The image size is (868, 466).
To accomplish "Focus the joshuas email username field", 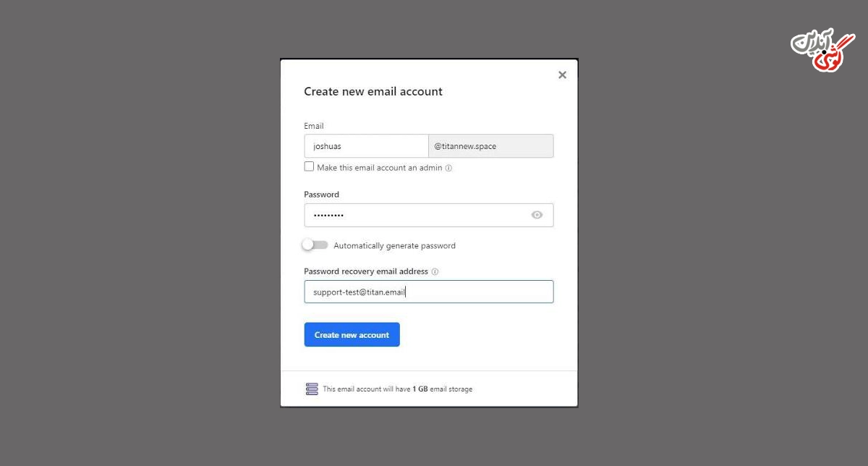I will click(366, 146).
